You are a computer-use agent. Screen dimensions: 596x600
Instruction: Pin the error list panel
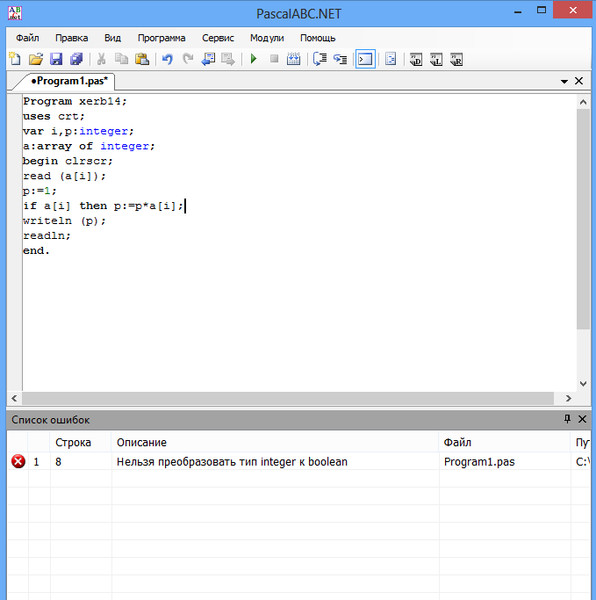[567, 419]
